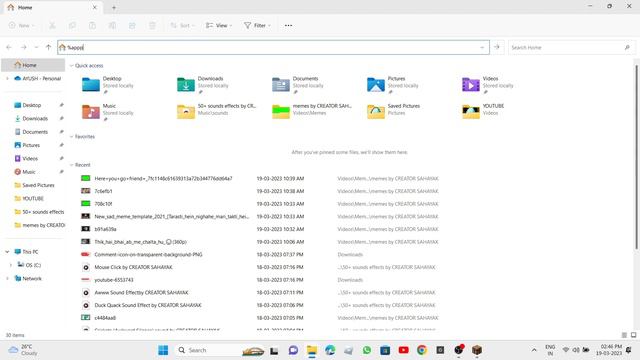Open the Saved Pictures folder in Quick access
Image resolution: width=640 pixels, height=360 pixels.
[394, 111]
